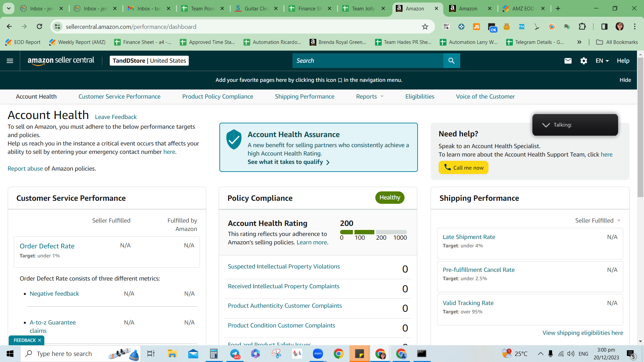This screenshot has width=644, height=362.
Task: Open the Account Health tab
Action: point(36,97)
